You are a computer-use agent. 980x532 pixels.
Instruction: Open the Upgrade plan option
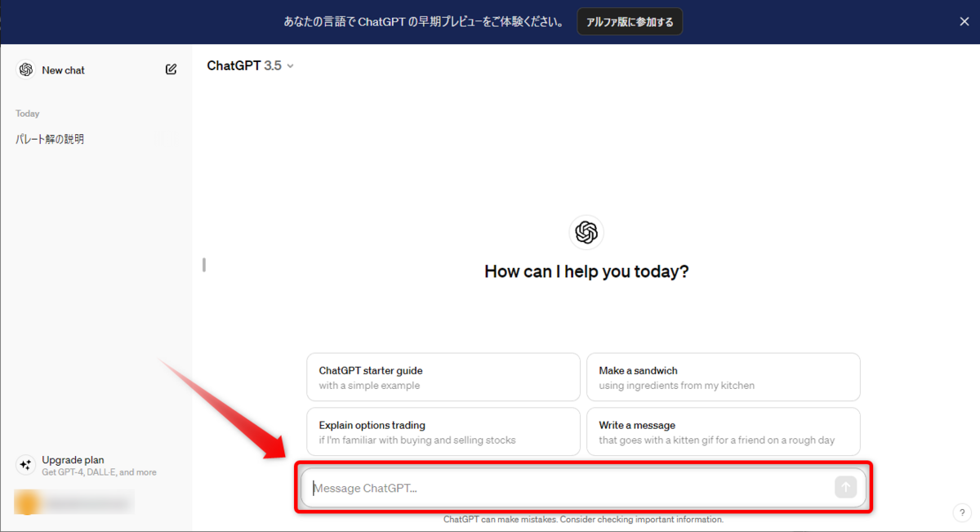click(x=96, y=465)
